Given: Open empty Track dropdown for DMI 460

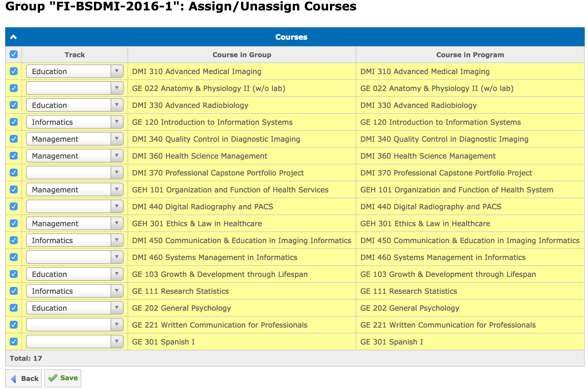Looking at the screenshot, I should coord(75,257).
